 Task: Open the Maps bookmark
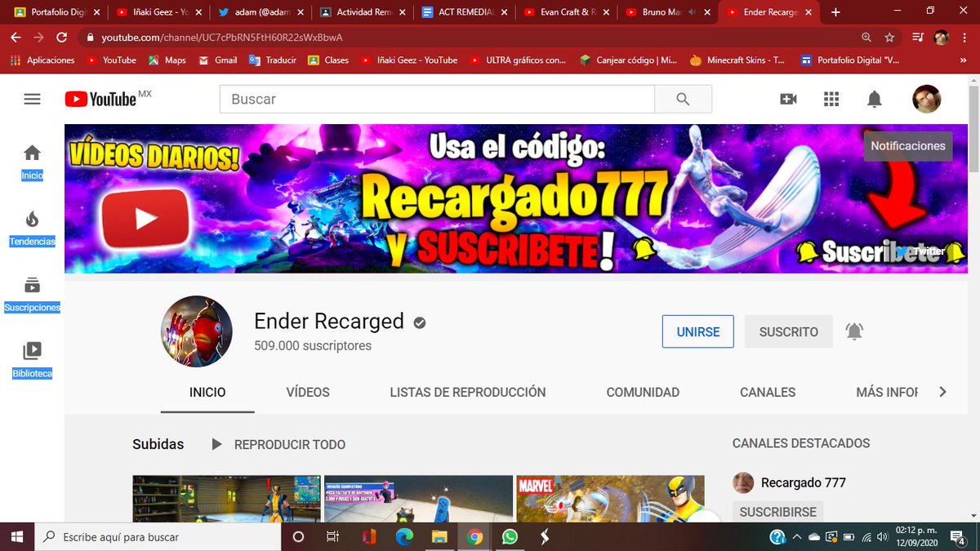[167, 60]
